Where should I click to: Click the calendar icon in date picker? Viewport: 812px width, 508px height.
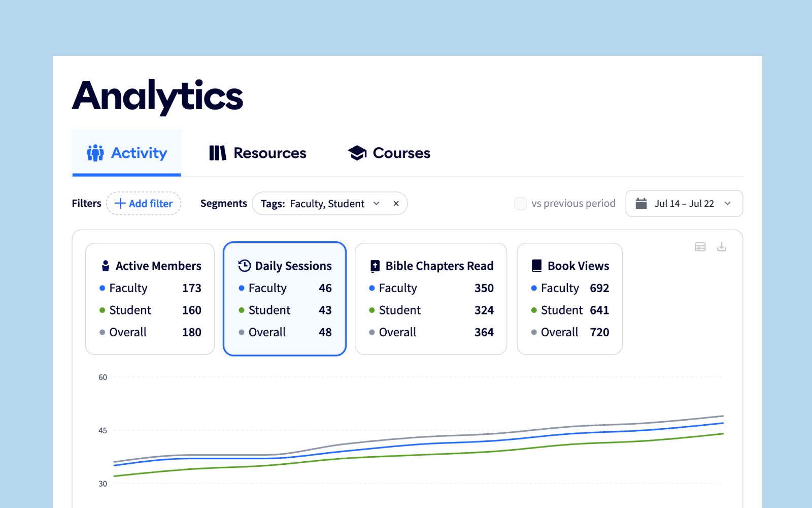click(641, 204)
